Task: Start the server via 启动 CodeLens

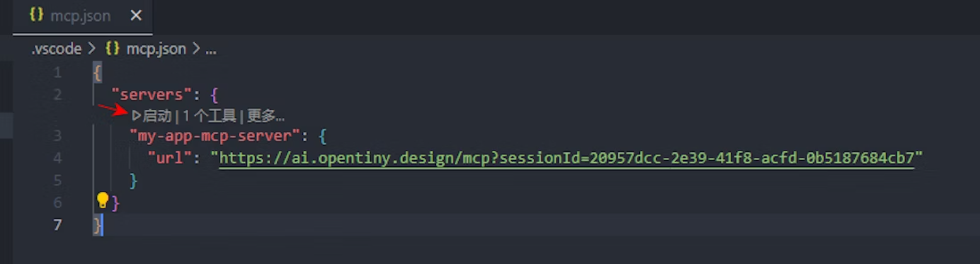Action: (157, 116)
